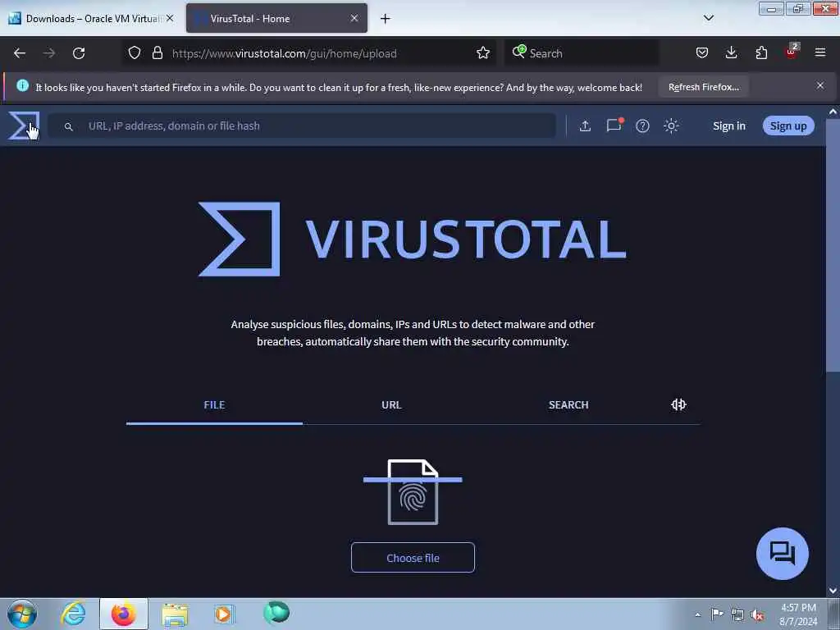840x630 pixels.
Task: Click the Sign up button
Action: click(788, 126)
